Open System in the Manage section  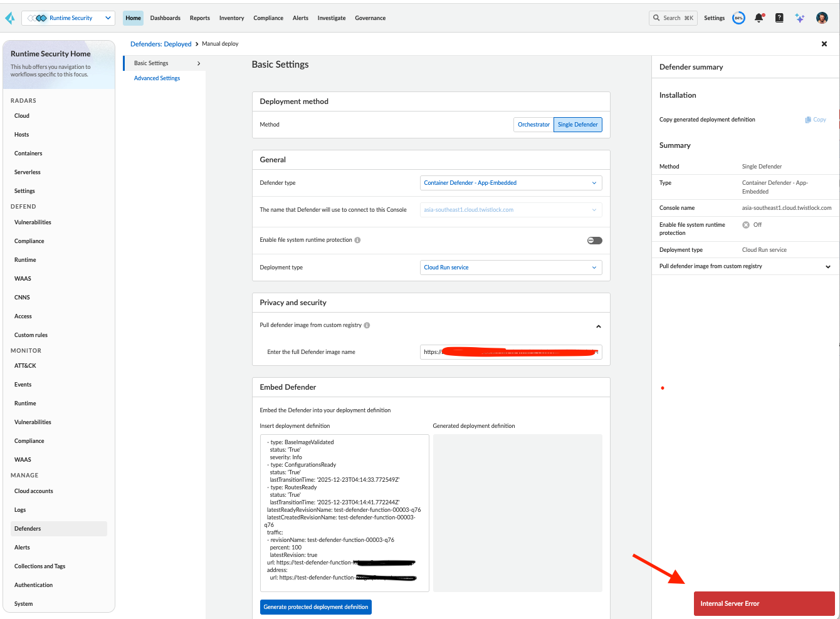point(23,604)
